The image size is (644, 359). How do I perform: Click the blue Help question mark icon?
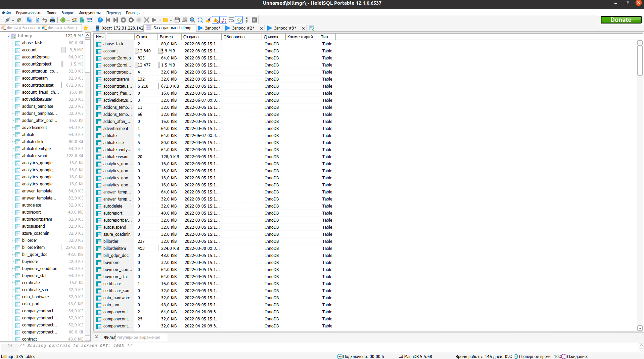[x=100, y=20]
